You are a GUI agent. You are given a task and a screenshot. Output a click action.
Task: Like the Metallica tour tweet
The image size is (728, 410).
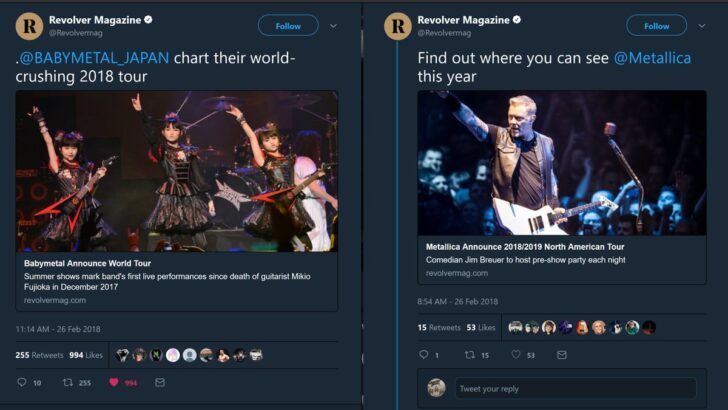click(517, 354)
